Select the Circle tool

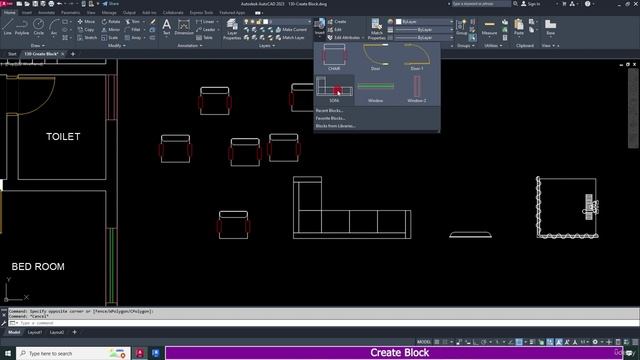pyautogui.click(x=38, y=27)
